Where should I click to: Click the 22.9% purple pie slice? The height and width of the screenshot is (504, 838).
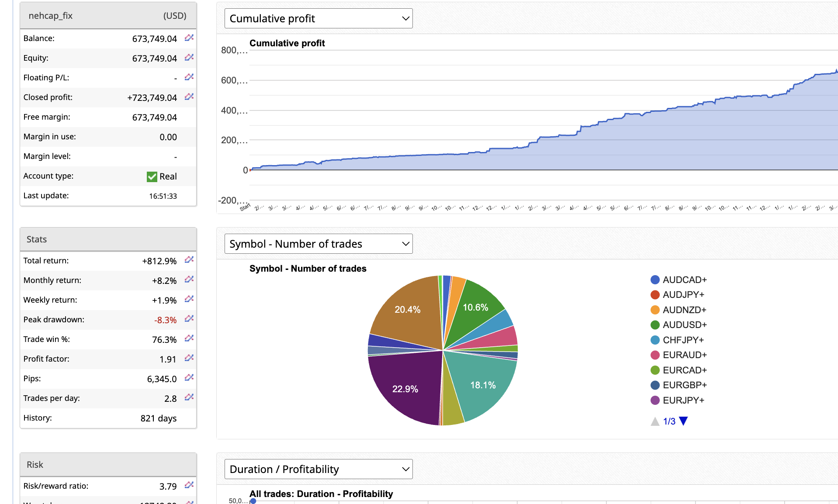[405, 389]
